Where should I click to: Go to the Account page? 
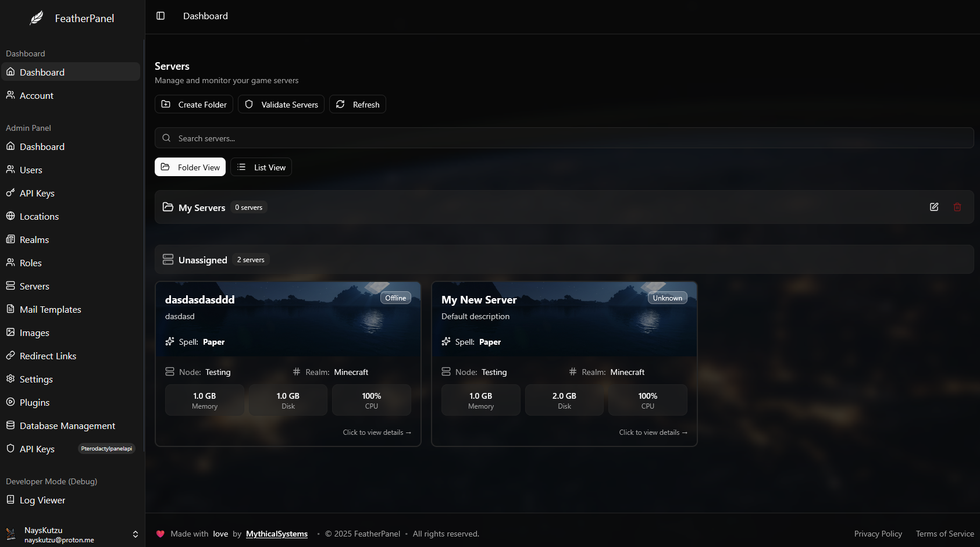coord(36,95)
